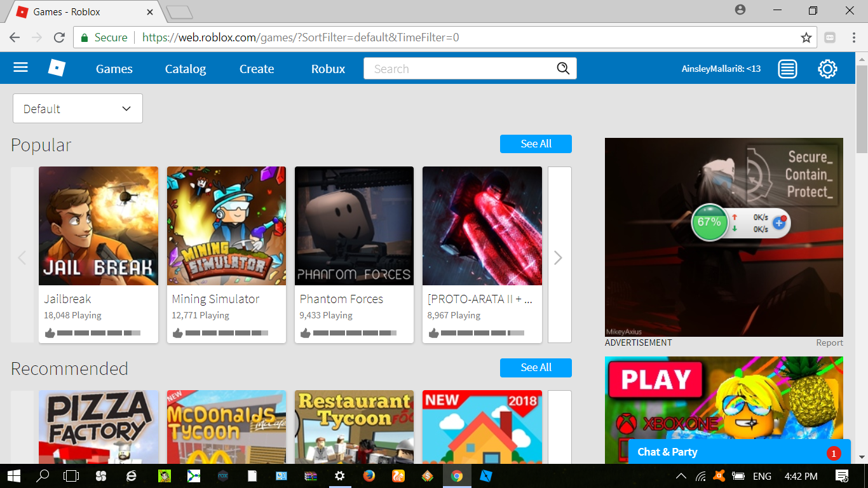Image resolution: width=868 pixels, height=488 pixels.
Task: Click the Jailbreak game title
Action: pos(67,299)
